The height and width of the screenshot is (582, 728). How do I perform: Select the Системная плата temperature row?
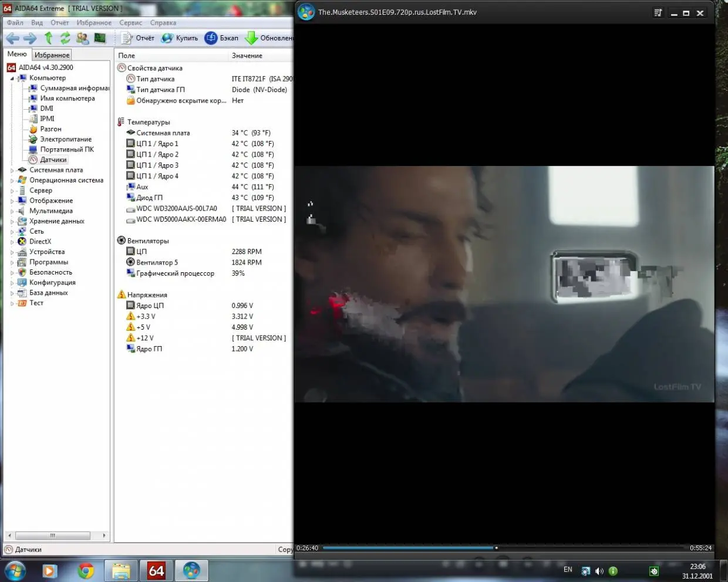point(204,133)
